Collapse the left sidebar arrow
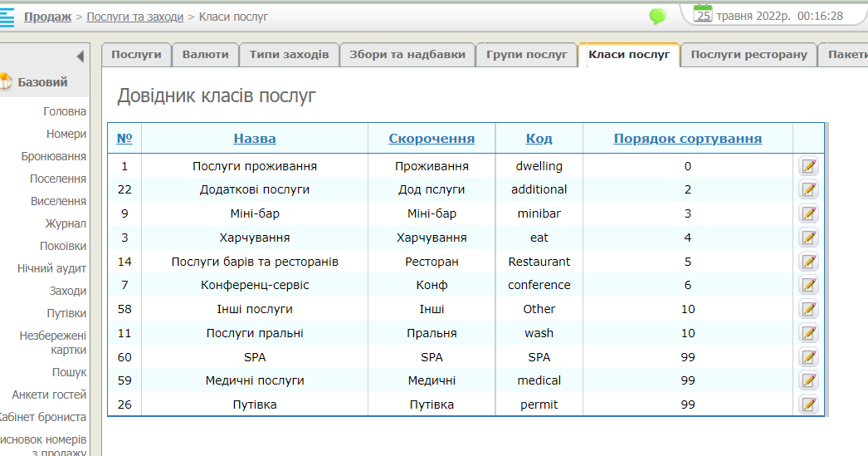The height and width of the screenshot is (456, 868). (x=80, y=56)
